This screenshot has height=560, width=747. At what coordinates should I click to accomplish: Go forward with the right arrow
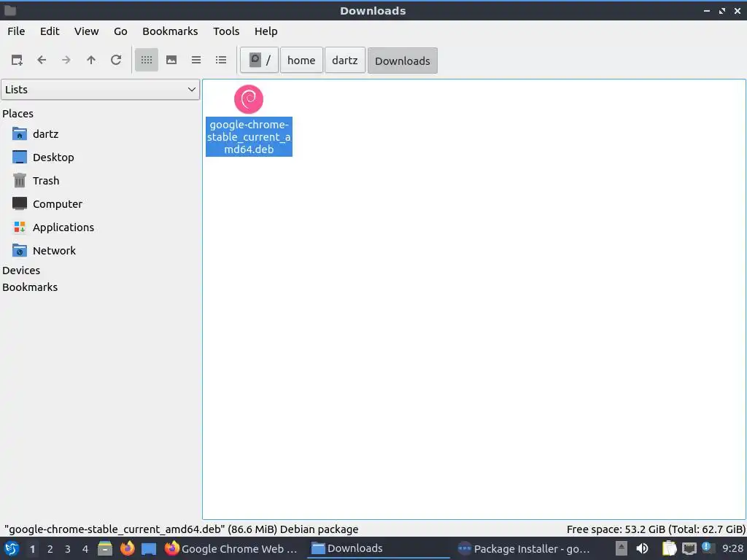coord(66,60)
